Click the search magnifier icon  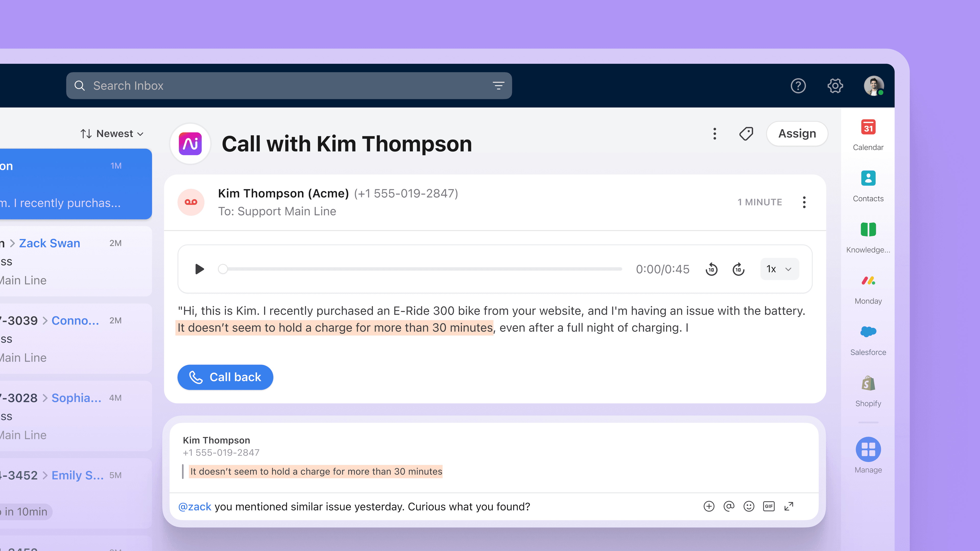80,85
